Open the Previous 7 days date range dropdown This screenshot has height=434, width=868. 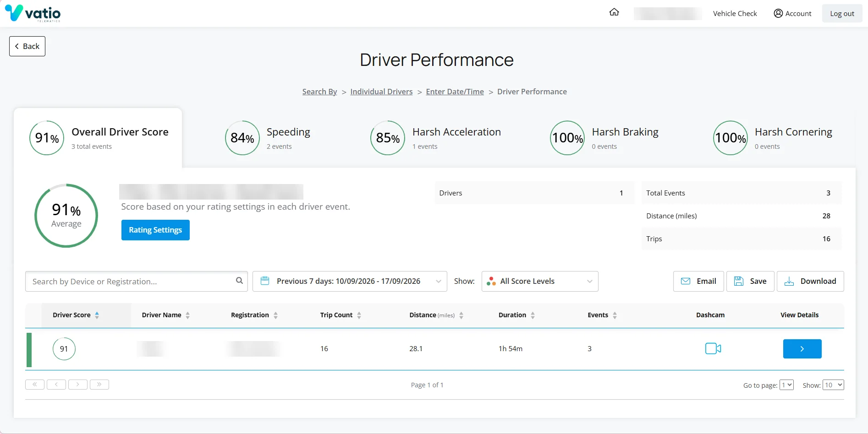pos(350,281)
